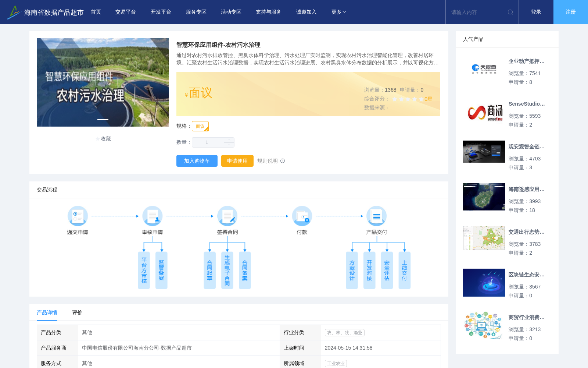Open the 企业动产抵押 product title

(527, 61)
